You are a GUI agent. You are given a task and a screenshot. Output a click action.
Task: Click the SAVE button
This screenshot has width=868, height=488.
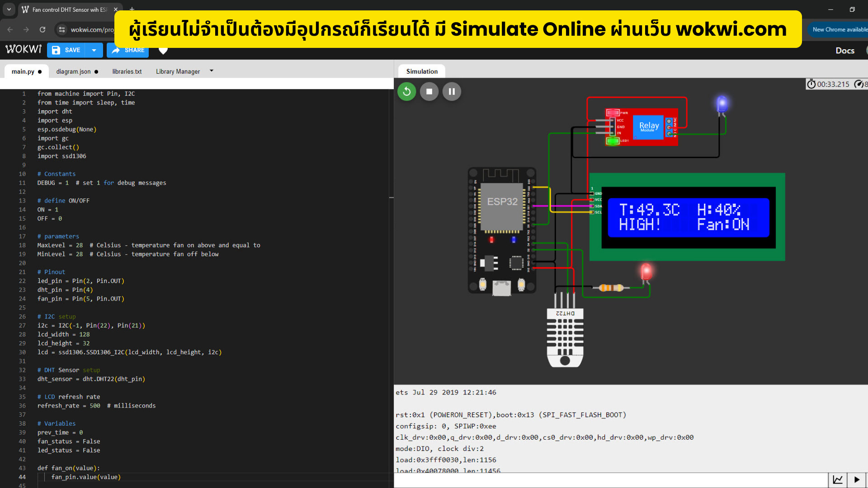pos(66,50)
